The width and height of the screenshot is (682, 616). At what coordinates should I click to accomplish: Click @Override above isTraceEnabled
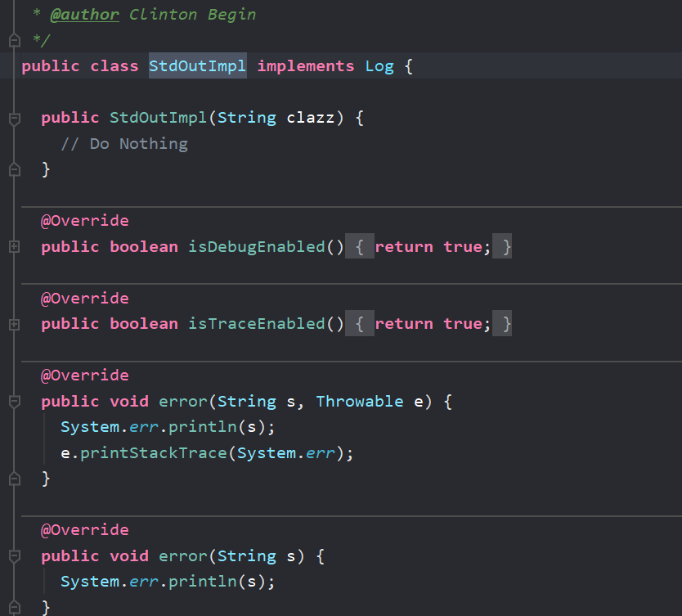[x=85, y=298]
